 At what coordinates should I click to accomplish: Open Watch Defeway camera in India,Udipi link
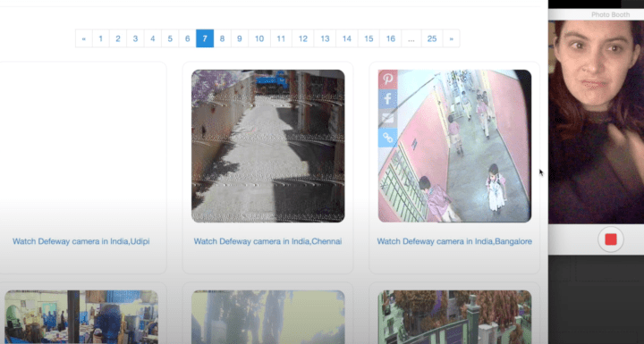click(x=80, y=241)
